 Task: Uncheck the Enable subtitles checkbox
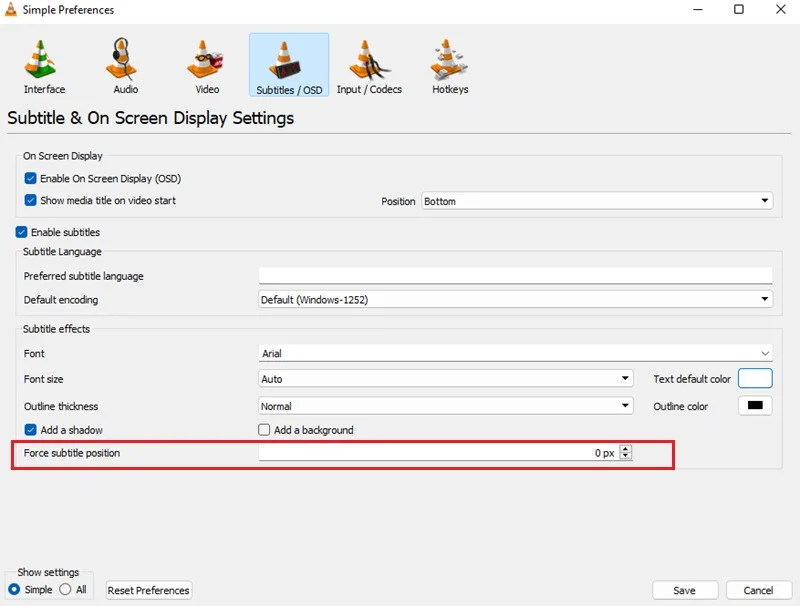coord(21,232)
